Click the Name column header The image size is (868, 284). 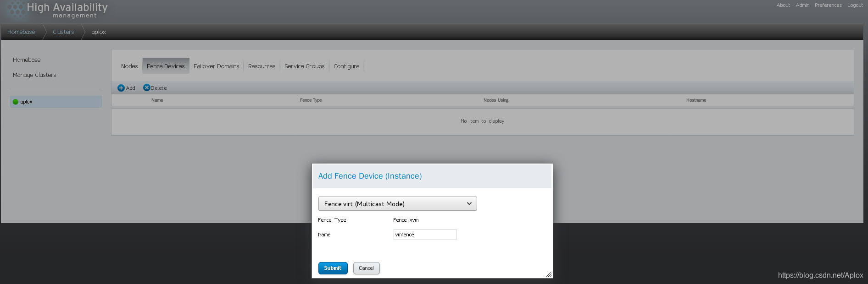[x=157, y=100]
